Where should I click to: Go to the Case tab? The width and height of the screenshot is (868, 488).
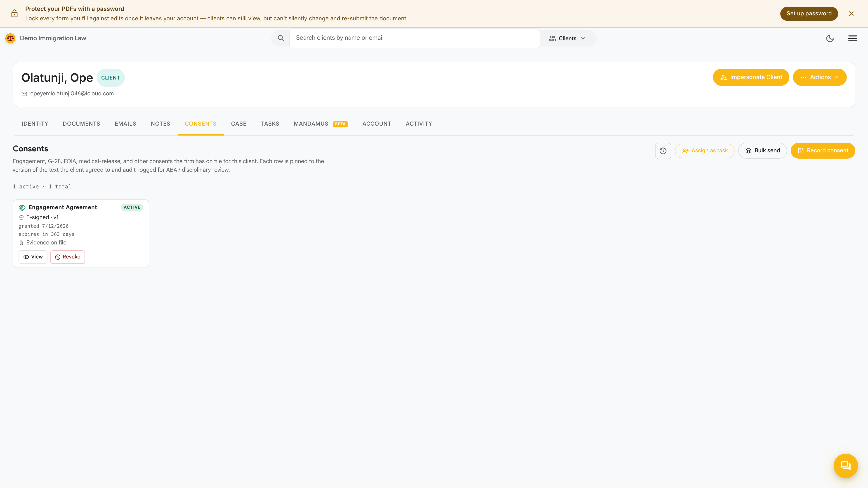point(238,124)
